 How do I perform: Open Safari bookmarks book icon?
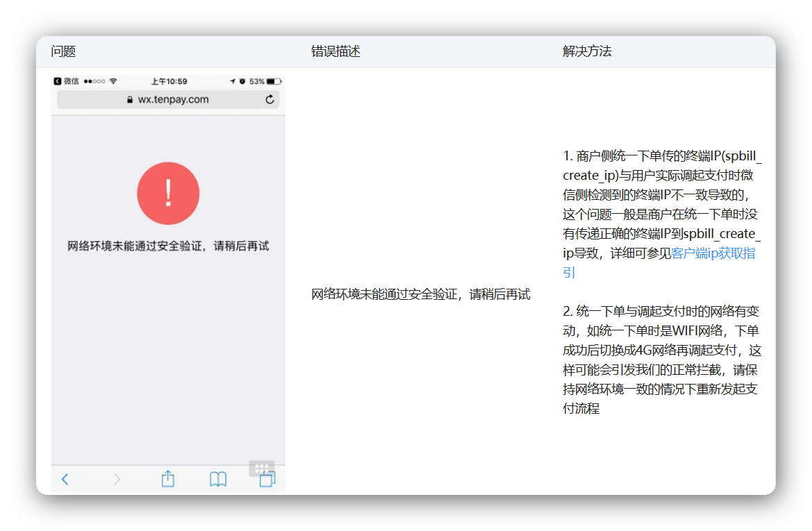point(218,479)
